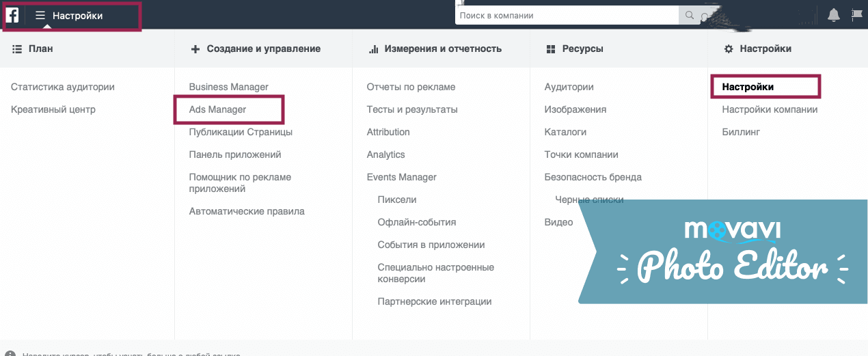
Task: Open the notifications bell
Action: coord(834,15)
